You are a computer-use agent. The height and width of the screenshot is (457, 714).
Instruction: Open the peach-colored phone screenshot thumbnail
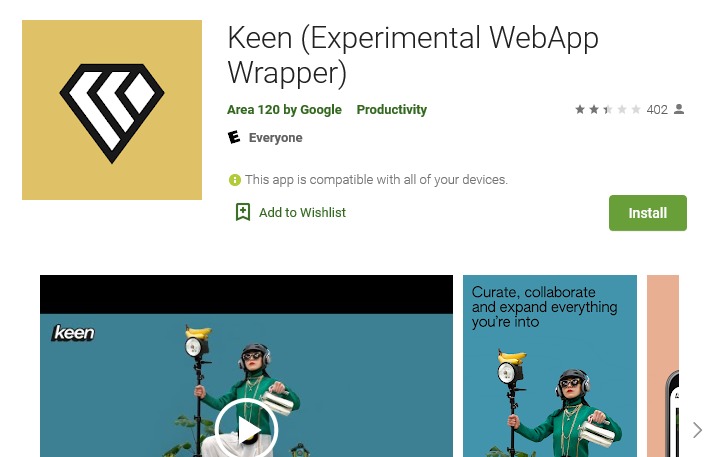pyautogui.click(x=663, y=366)
